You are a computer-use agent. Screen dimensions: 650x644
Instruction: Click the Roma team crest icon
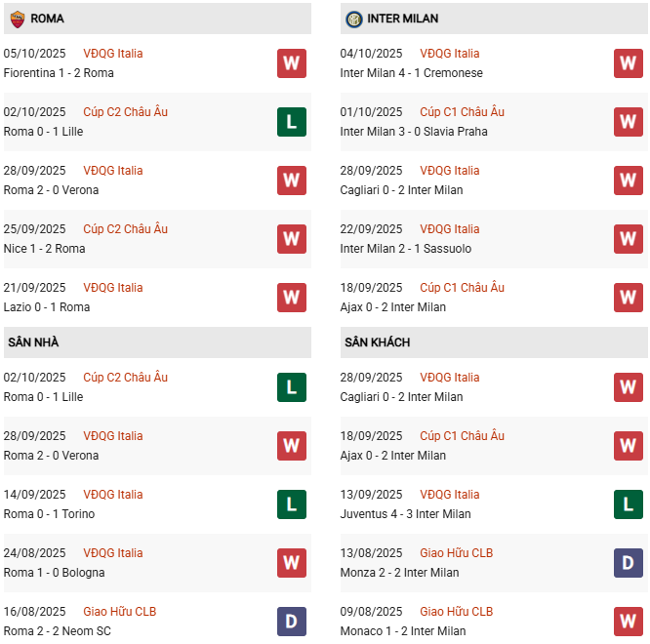tap(17, 19)
